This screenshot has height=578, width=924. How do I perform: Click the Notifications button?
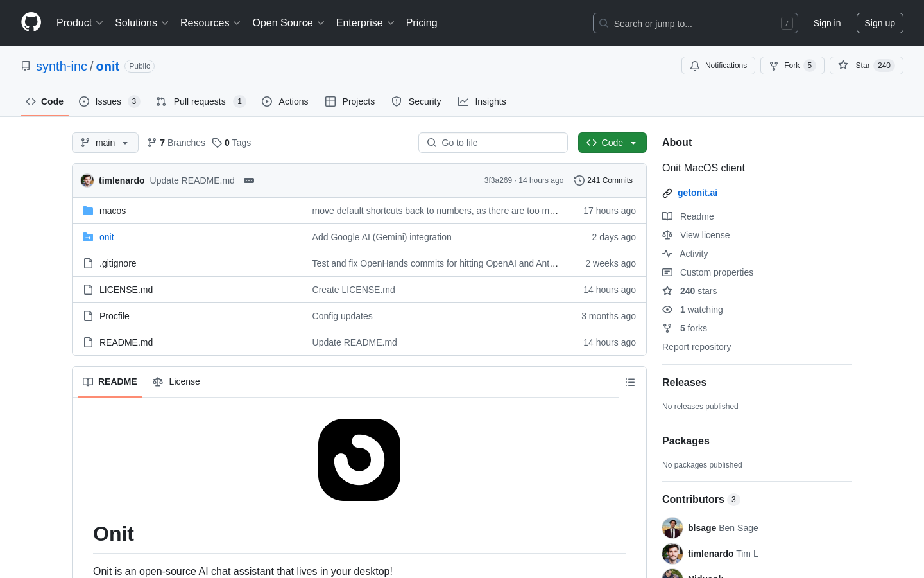(x=718, y=66)
